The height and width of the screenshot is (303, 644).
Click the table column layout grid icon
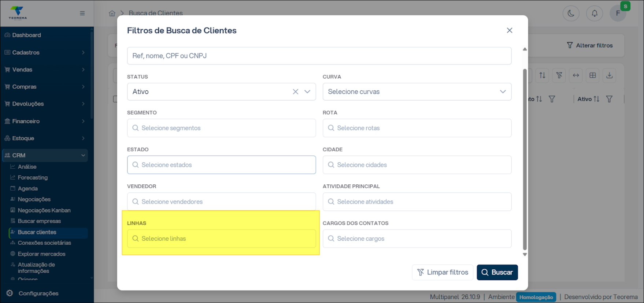click(x=593, y=75)
